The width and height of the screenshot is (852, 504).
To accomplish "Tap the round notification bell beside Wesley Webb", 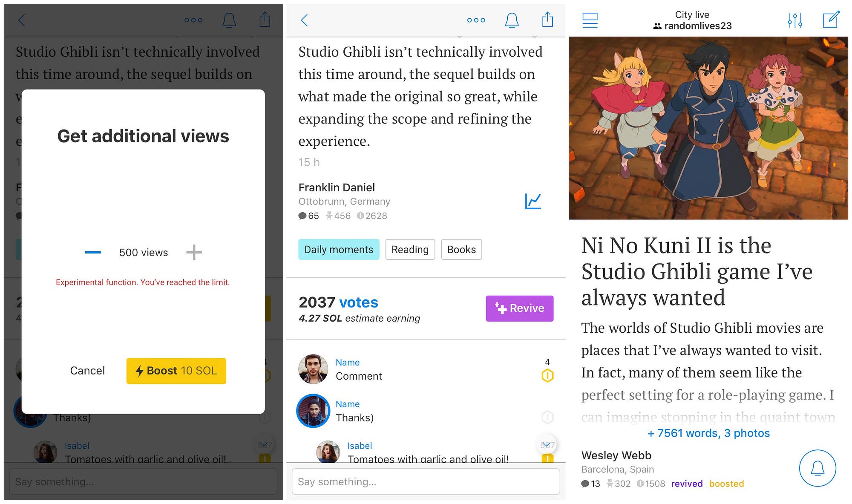I will [x=817, y=468].
